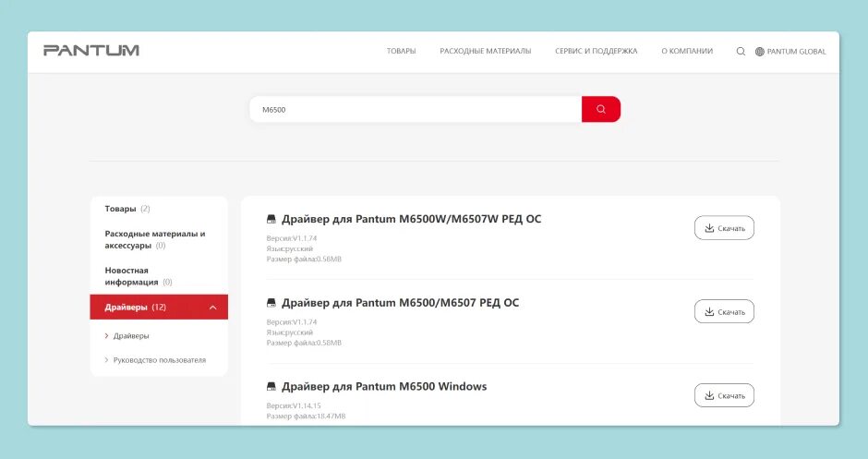Download the M6500W/M6507W РЕД ОС driver
Screen dimensions: 868x459
[724, 228]
